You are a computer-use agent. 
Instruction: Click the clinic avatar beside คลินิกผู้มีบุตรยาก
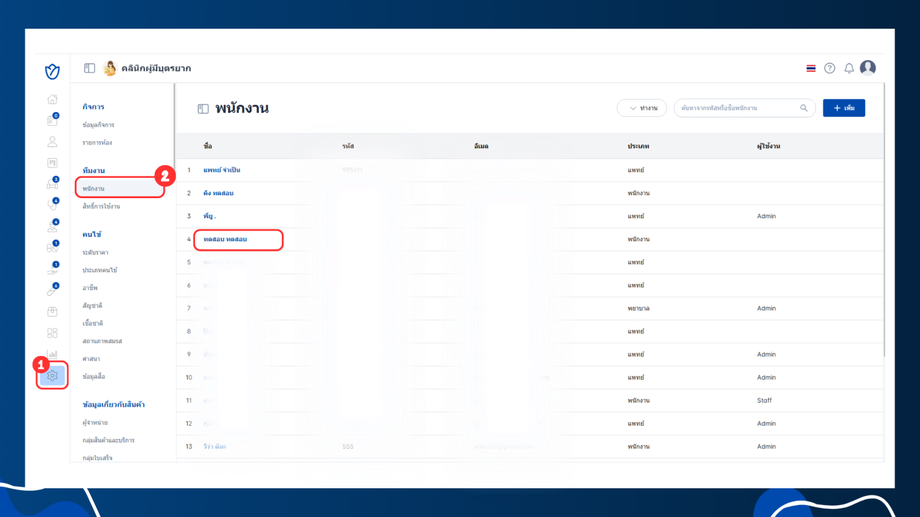pos(110,68)
